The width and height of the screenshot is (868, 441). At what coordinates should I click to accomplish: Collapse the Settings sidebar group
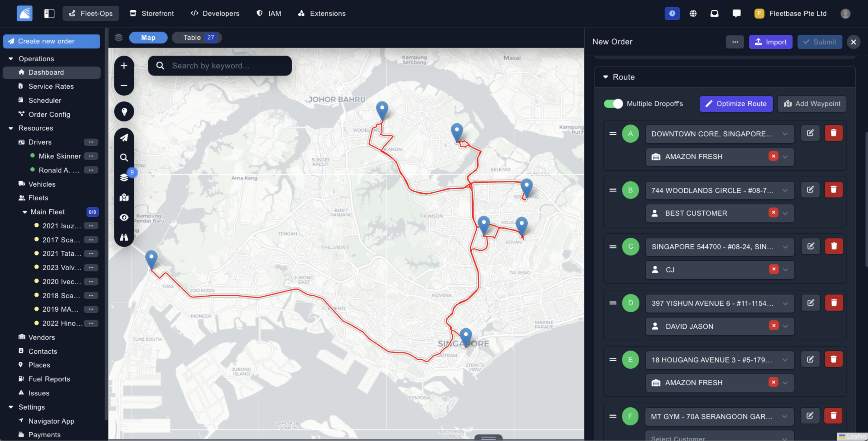pos(11,407)
